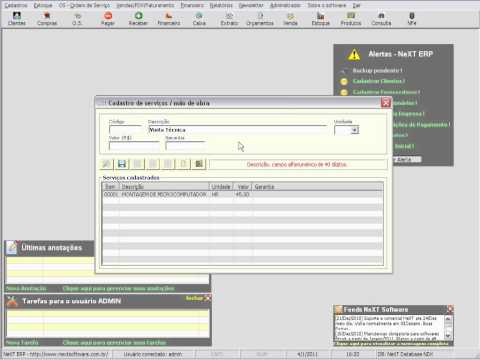
Task: Click the Nova Anotação link
Action: point(26,289)
